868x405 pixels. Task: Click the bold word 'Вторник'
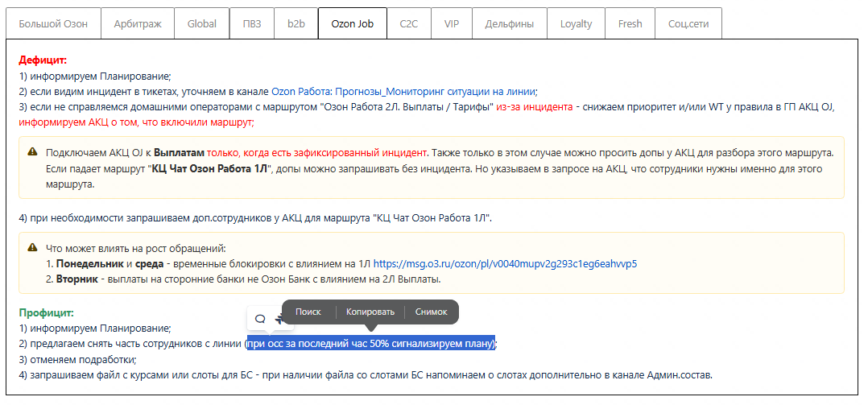(x=77, y=279)
